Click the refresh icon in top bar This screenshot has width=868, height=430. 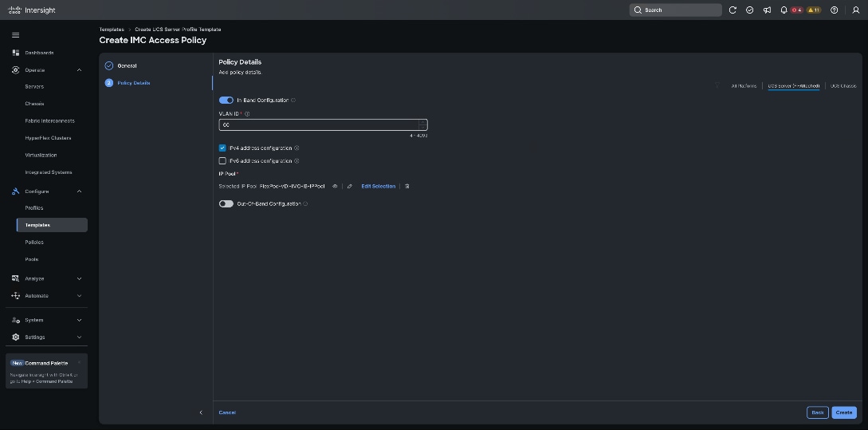[x=732, y=10]
